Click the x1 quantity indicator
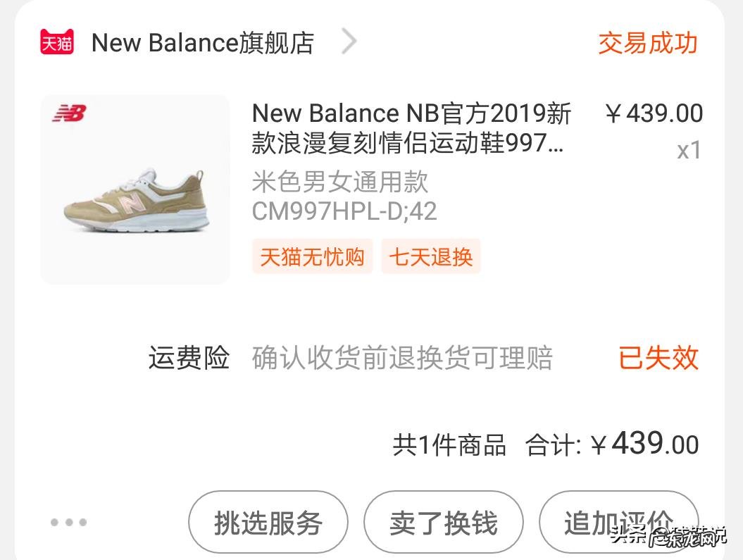743x560 pixels. [x=688, y=150]
